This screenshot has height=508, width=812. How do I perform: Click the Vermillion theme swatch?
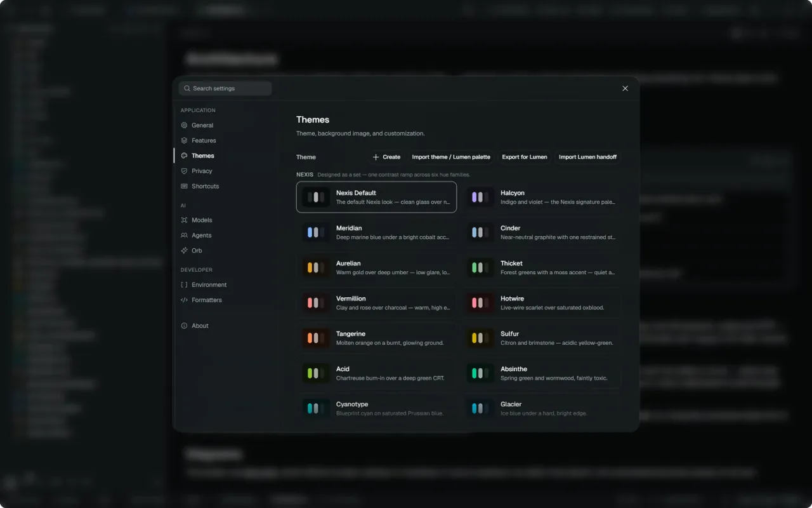316,303
